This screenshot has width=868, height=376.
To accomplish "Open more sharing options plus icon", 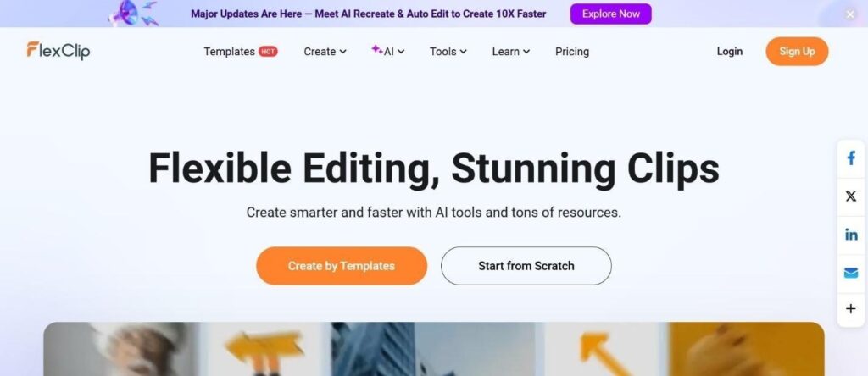I will [x=851, y=309].
